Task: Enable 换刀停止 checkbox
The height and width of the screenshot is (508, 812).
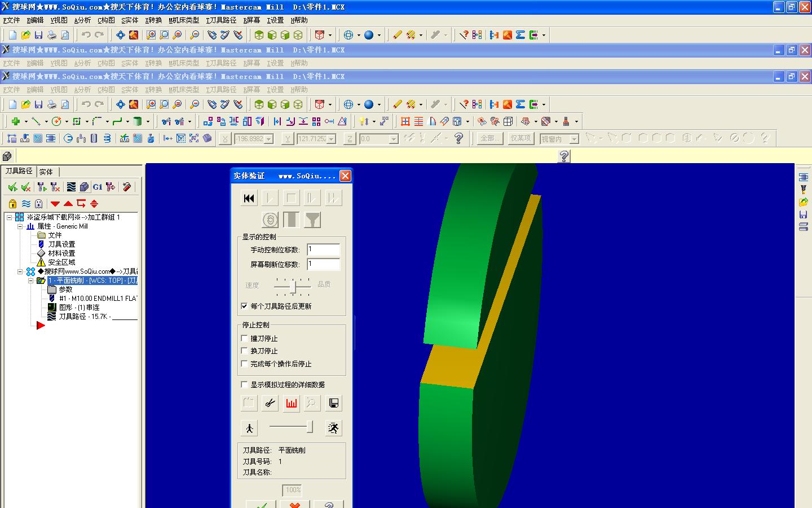Action: pyautogui.click(x=244, y=351)
